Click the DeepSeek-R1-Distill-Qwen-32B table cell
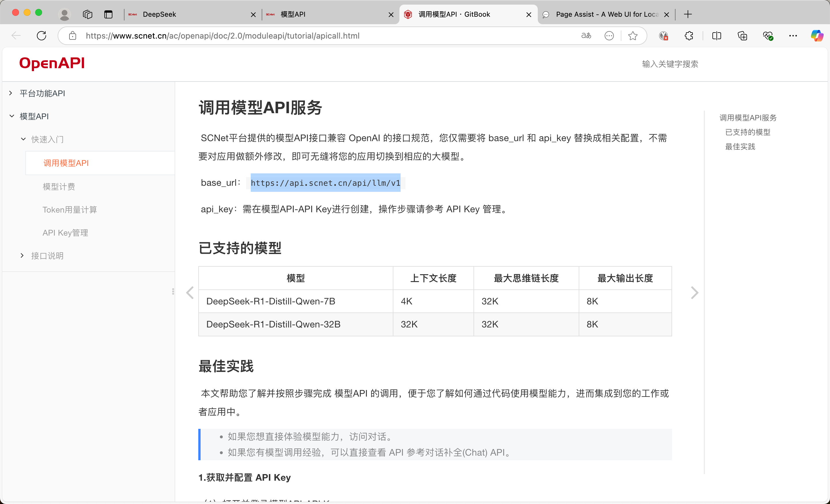Viewport: 830px width, 504px height. 295,324
